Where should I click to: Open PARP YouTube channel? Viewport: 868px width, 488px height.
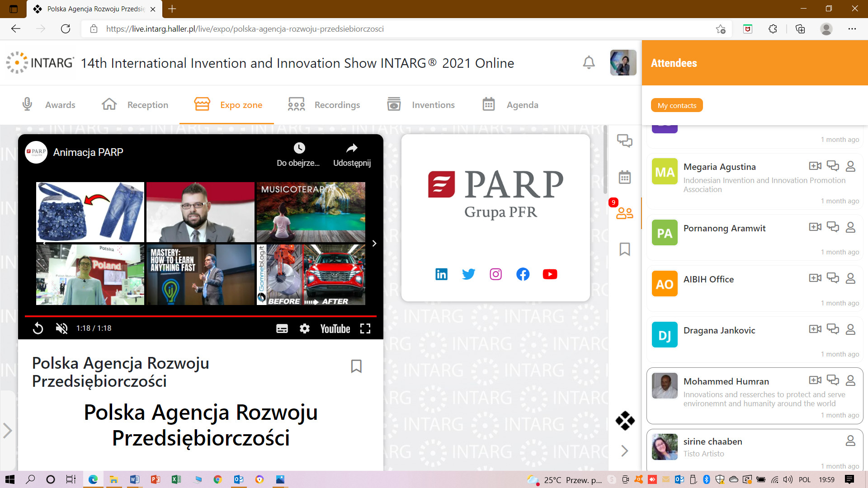click(x=550, y=274)
